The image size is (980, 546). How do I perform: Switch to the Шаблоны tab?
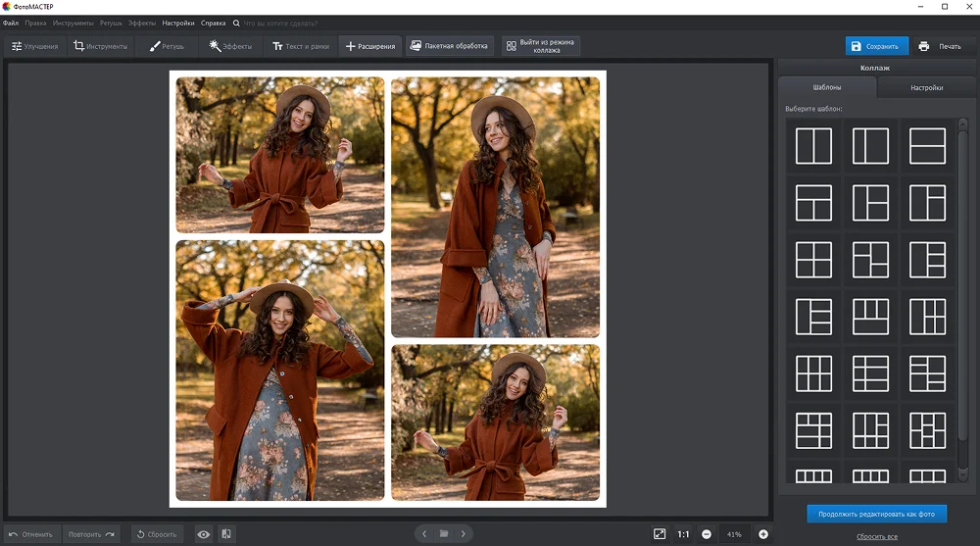coord(827,87)
